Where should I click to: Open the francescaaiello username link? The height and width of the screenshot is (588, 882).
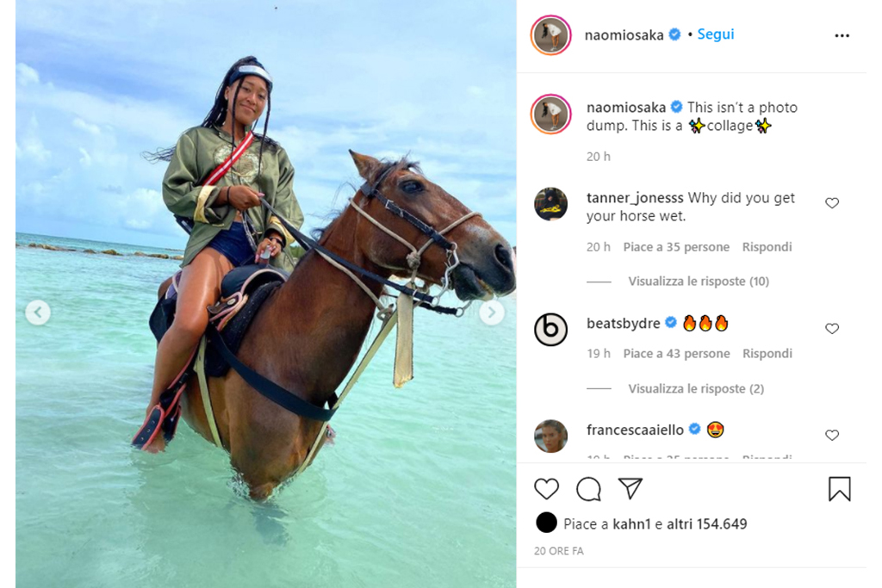635,430
